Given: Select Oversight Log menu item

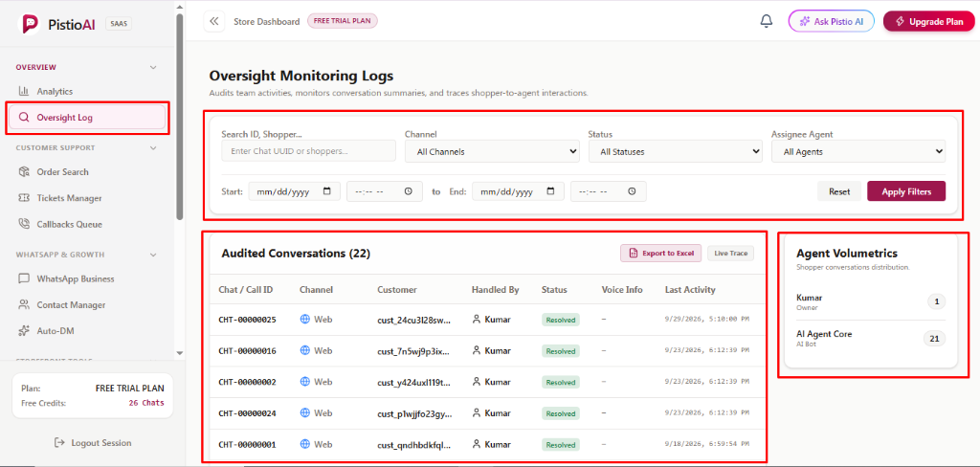Looking at the screenshot, I should 87,117.
